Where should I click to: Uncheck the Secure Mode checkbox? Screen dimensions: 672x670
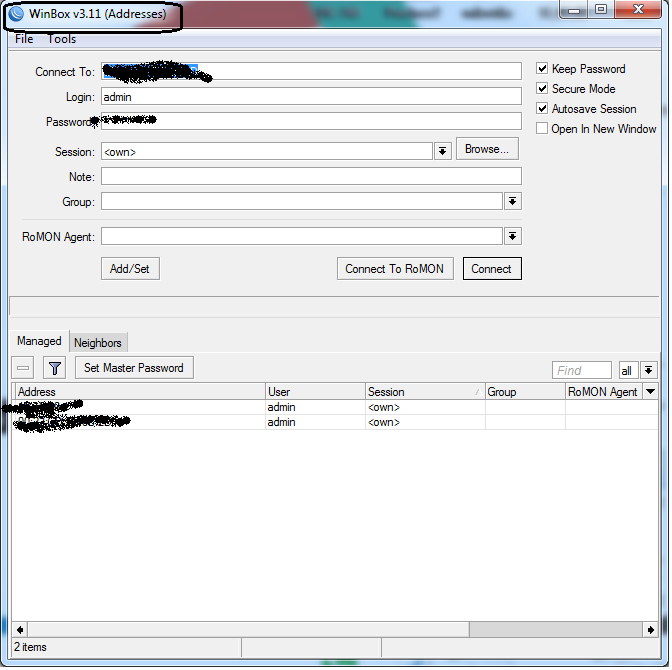tap(543, 89)
